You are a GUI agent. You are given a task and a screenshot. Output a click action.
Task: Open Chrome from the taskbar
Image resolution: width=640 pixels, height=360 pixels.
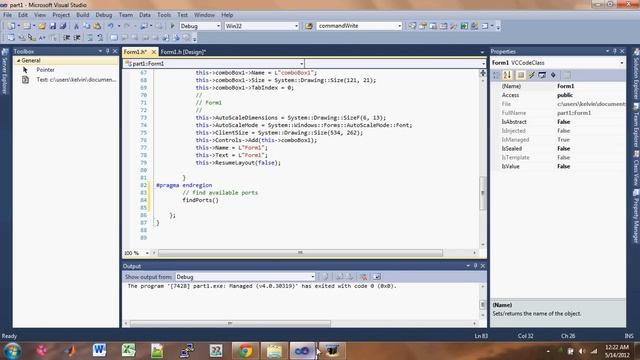click(x=245, y=351)
